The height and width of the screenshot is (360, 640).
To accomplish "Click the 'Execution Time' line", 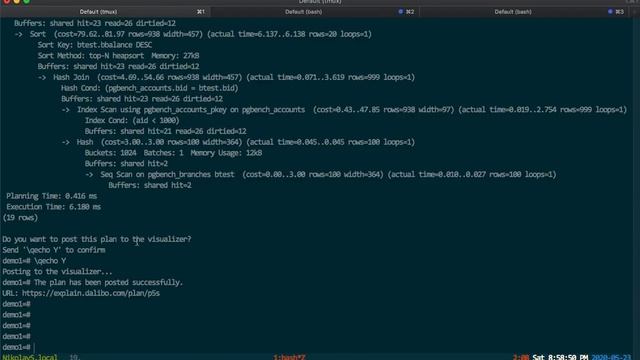I will [53, 207].
